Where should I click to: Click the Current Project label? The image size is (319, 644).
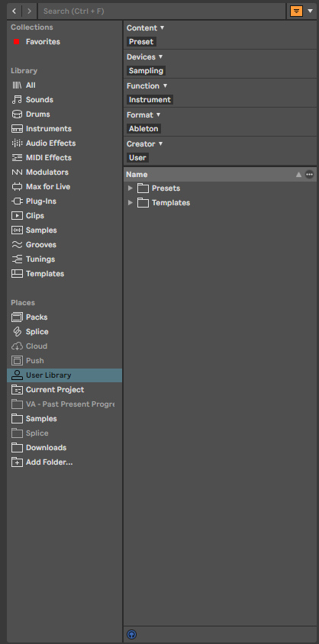tap(55, 390)
